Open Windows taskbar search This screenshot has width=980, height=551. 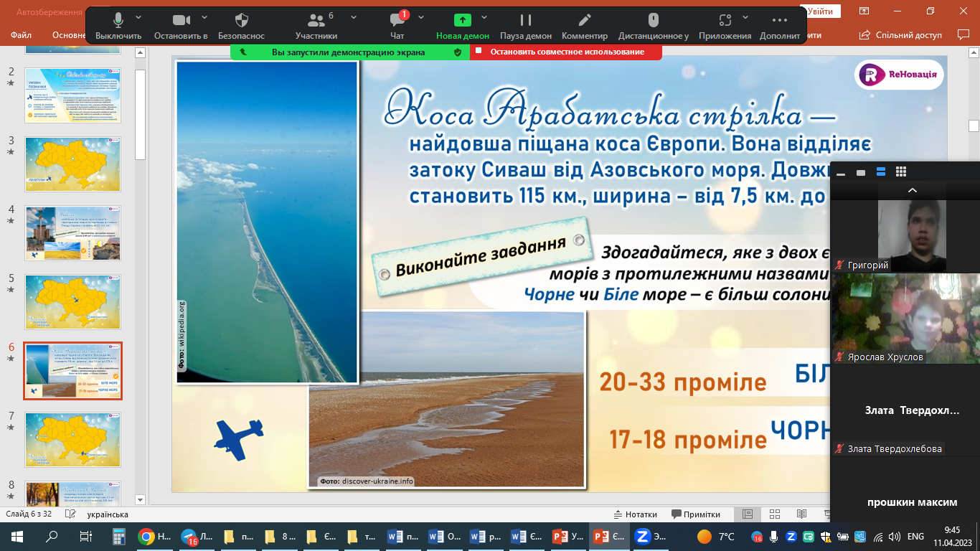[52, 536]
